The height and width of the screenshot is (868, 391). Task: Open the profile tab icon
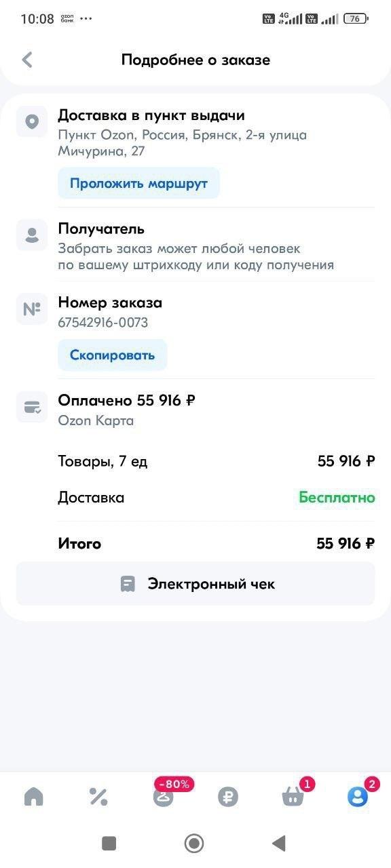coord(358,796)
